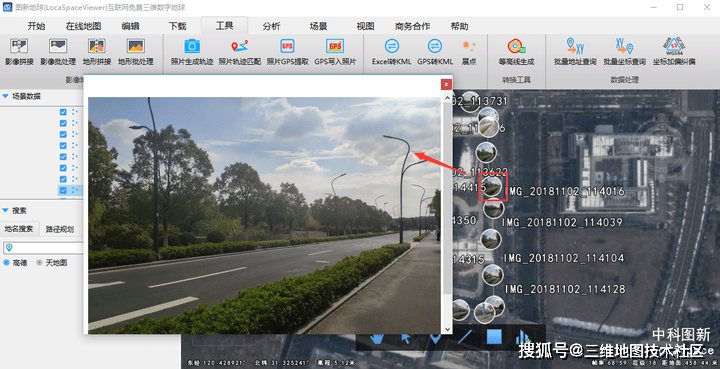This screenshot has height=369, width=720.
Task: Select the 坐标加偏纠偏 icon
Action: (674, 46)
